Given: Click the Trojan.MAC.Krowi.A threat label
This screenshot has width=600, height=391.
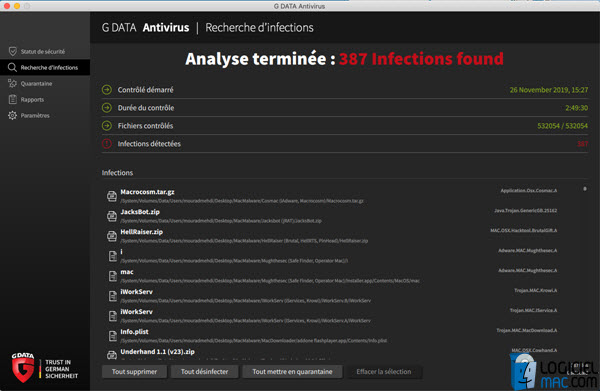Looking at the screenshot, I should click(535, 290).
